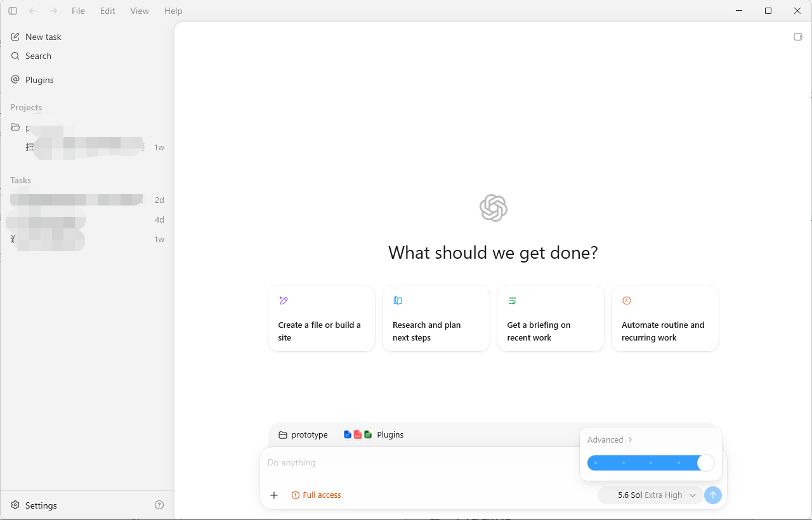Click the Do anything input field

pyautogui.click(x=419, y=462)
